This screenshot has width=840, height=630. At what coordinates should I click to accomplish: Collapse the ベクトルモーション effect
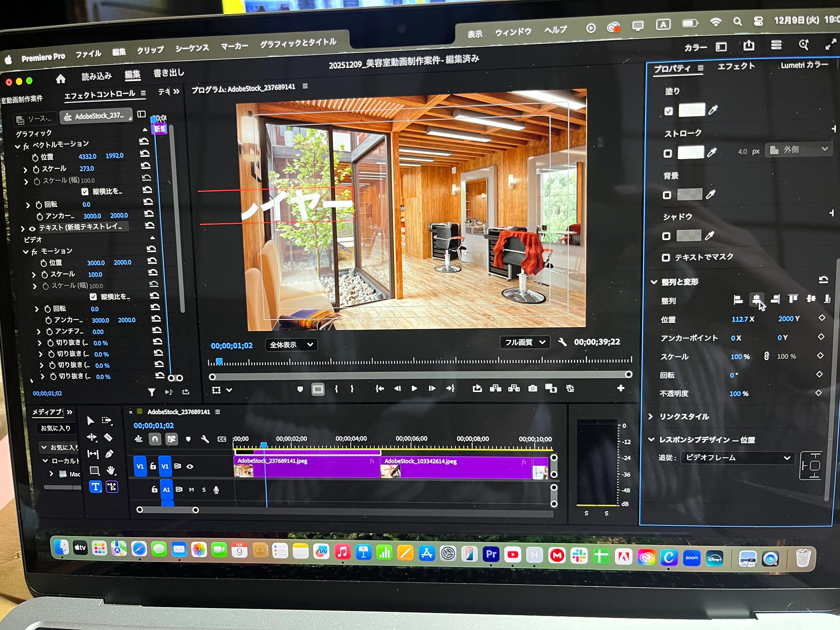[17, 146]
